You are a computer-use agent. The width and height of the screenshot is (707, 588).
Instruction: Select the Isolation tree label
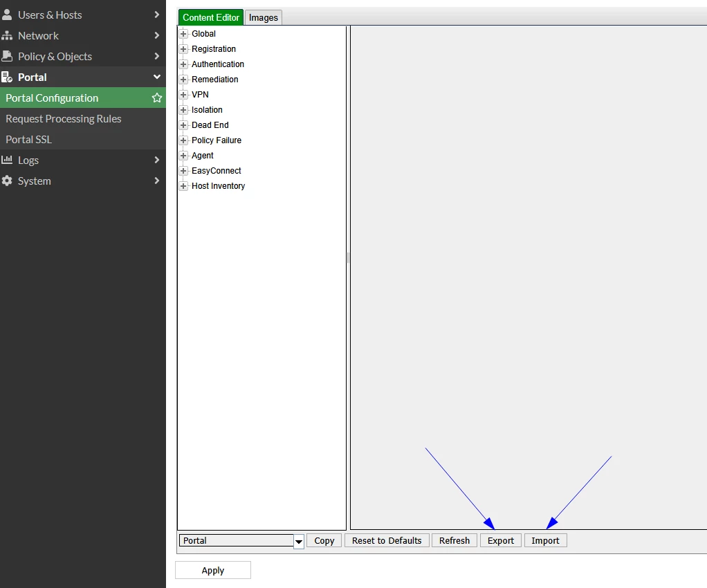pos(207,110)
